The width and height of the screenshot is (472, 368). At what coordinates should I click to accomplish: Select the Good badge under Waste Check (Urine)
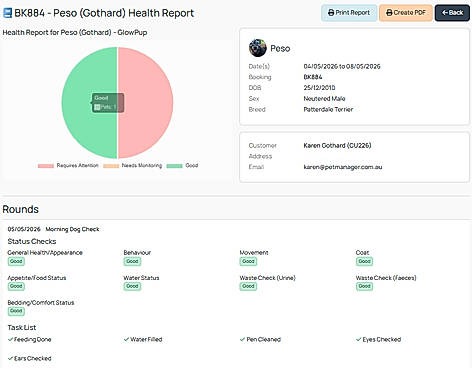[248, 286]
